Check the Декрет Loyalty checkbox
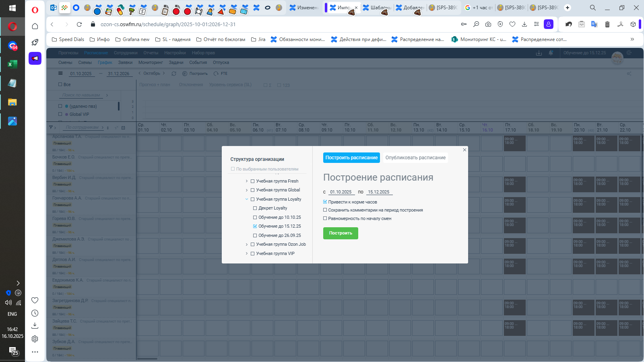The height and width of the screenshot is (362, 644). (x=255, y=208)
